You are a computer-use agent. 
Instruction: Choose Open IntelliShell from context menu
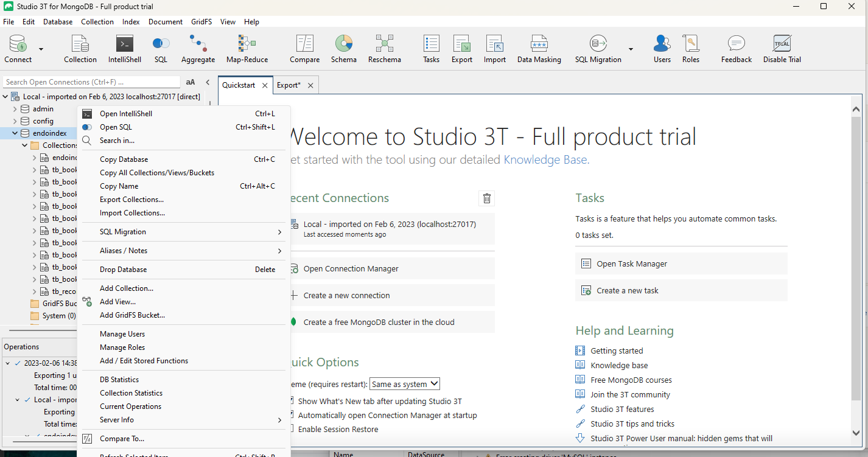pyautogui.click(x=184, y=114)
